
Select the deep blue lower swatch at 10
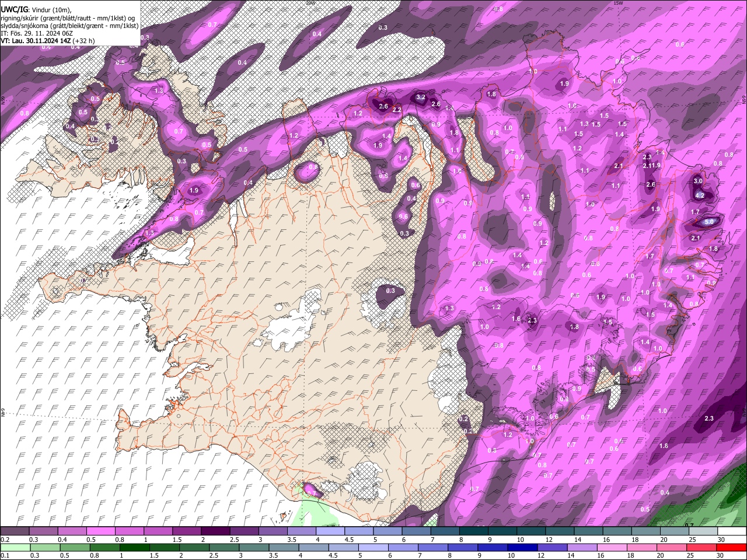click(522, 547)
